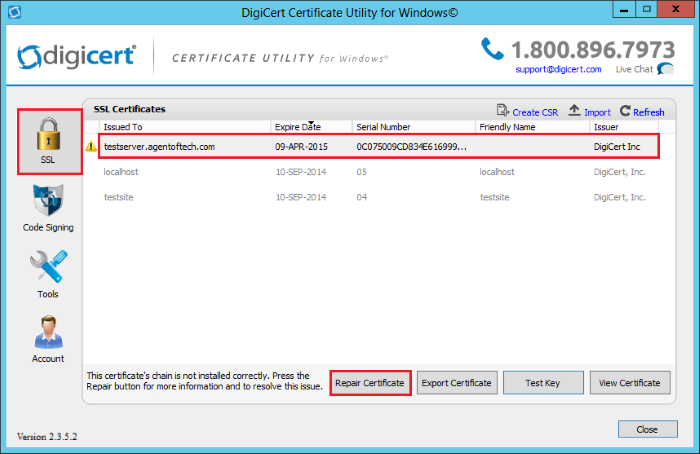Image resolution: width=700 pixels, height=454 pixels.
Task: Click the testsite friendly name cell
Action: 495,197
